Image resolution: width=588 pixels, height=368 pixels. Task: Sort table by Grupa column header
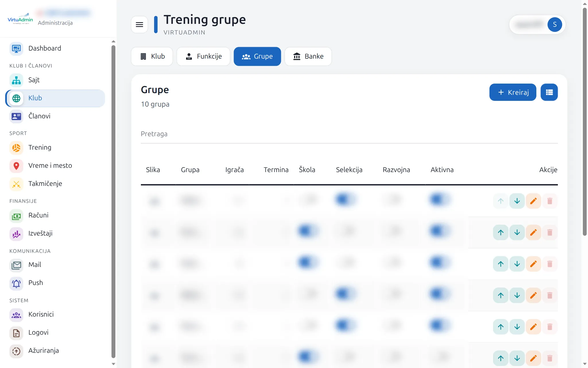tap(190, 170)
